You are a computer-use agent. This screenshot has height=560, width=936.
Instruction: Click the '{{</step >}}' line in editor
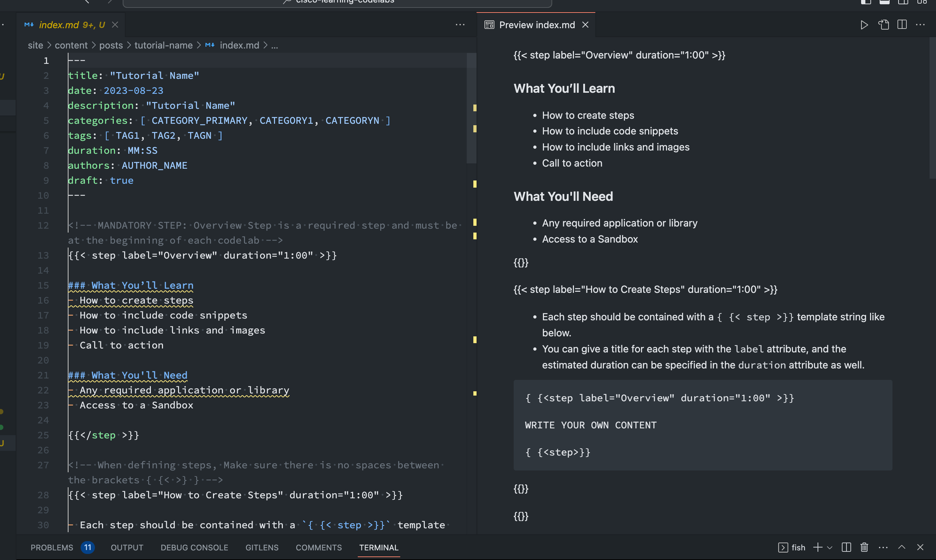click(x=103, y=435)
